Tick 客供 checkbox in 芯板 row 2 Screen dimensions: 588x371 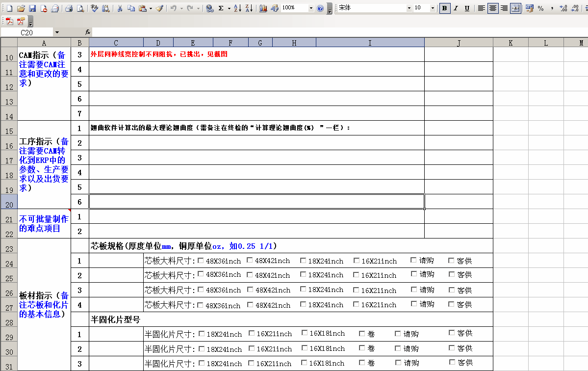(x=452, y=274)
